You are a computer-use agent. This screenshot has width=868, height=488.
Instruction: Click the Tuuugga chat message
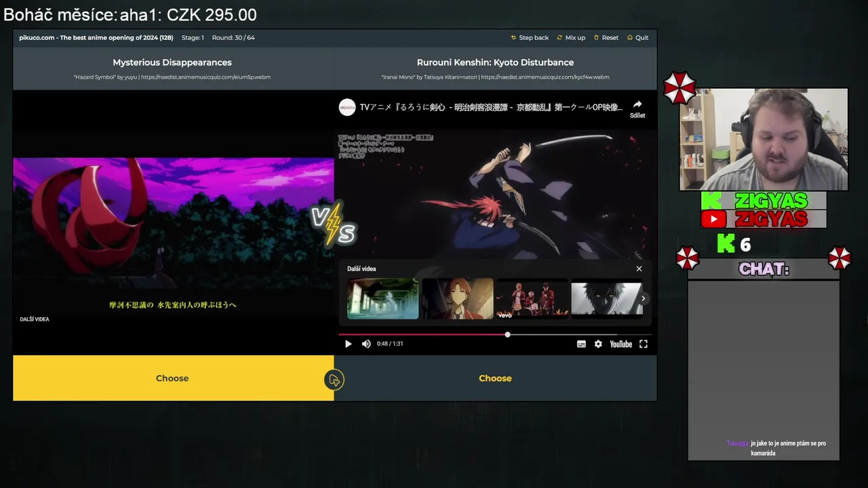(776, 448)
